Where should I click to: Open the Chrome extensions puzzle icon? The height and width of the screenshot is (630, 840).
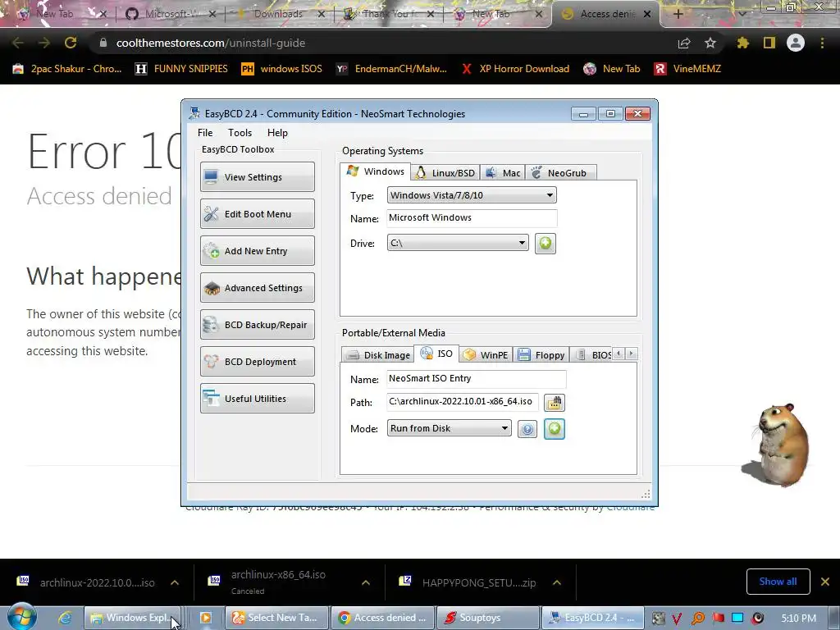coord(743,43)
